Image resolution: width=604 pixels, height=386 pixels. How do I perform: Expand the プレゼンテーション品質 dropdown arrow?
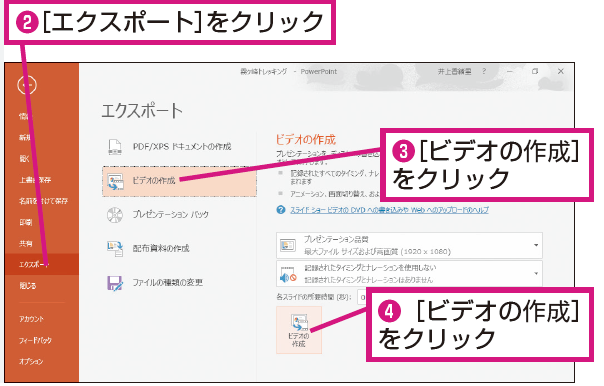[x=536, y=245]
